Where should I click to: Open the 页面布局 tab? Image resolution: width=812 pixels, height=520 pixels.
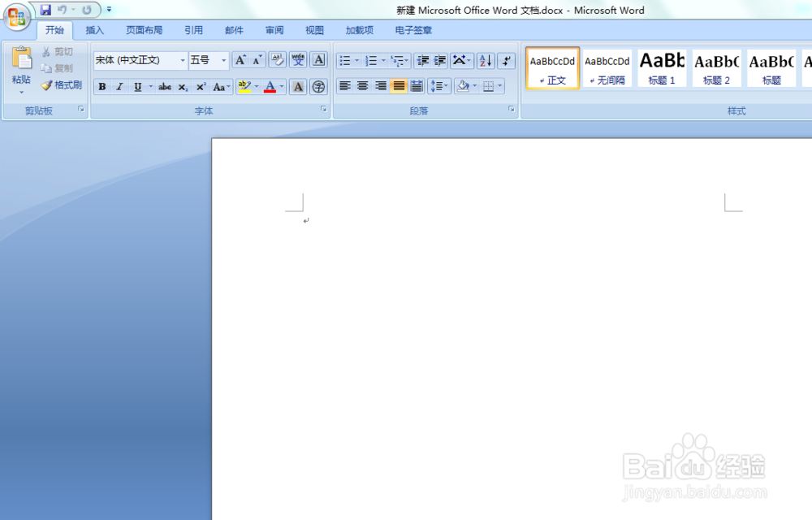pyautogui.click(x=144, y=31)
